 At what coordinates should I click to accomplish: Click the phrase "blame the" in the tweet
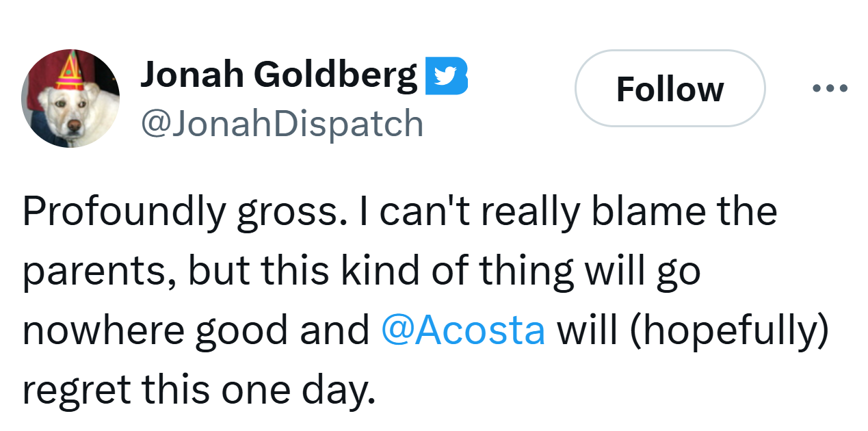pos(684,212)
